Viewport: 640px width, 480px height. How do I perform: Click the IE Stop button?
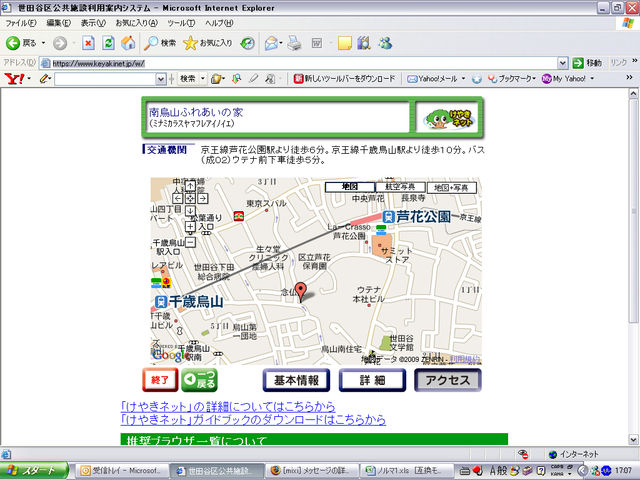[x=88, y=43]
